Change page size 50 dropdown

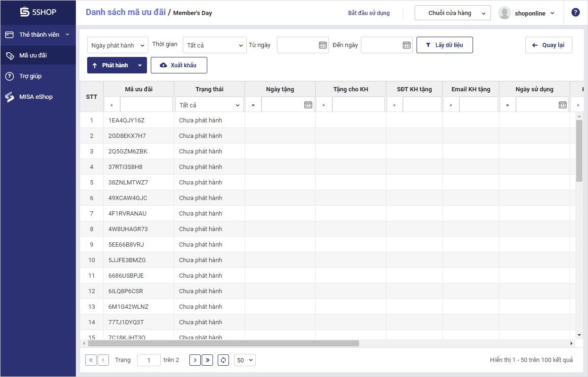coord(245,360)
